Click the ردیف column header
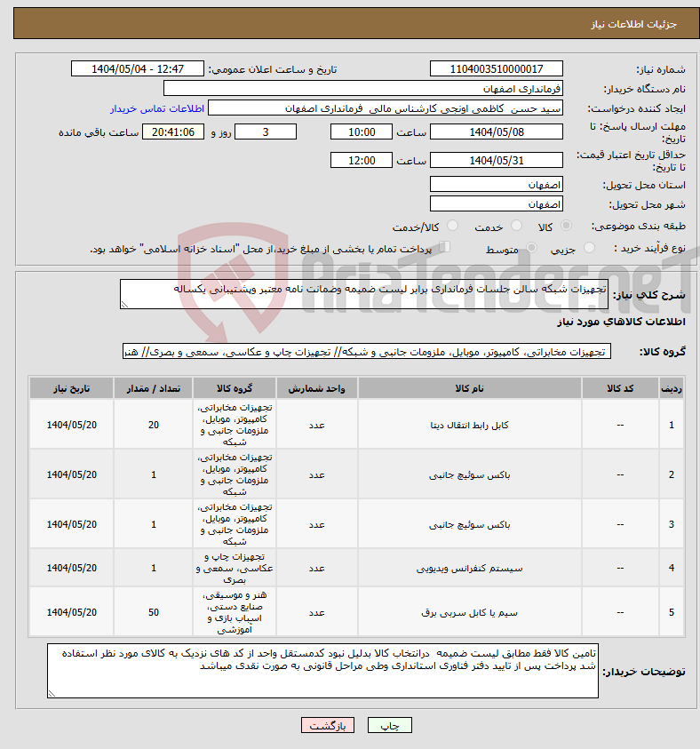 pos(672,388)
